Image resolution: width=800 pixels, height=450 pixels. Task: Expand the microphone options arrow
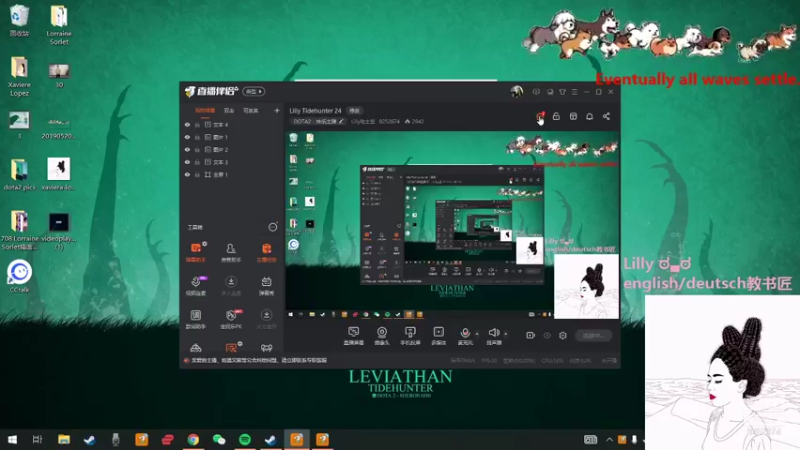(477, 334)
